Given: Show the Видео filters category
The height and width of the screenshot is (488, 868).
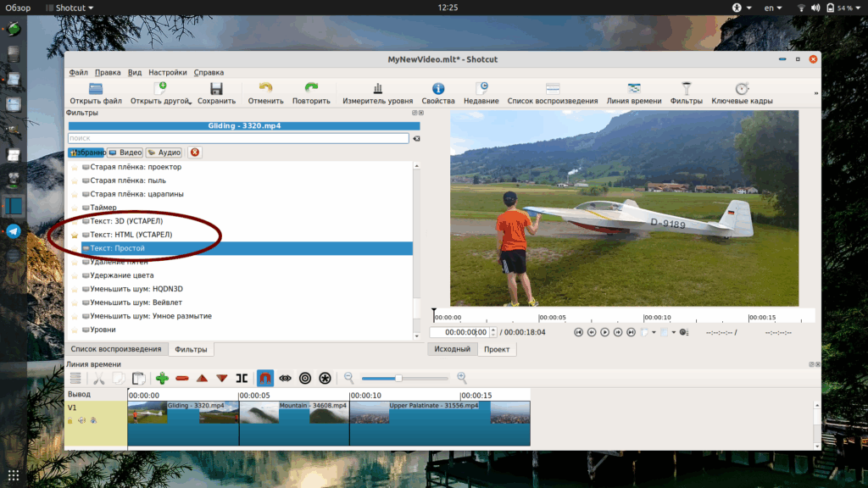Looking at the screenshot, I should click(125, 152).
